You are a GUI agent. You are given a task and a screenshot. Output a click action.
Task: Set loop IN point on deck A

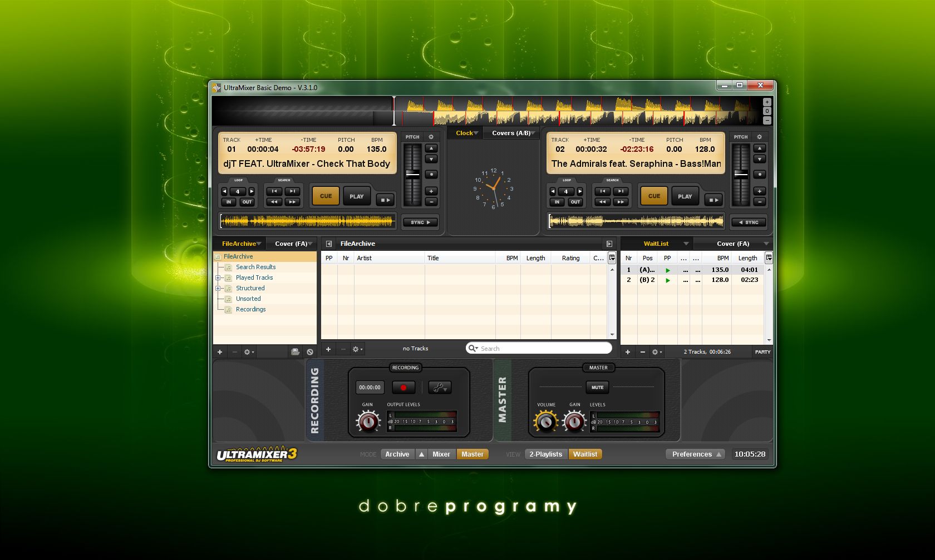point(229,202)
